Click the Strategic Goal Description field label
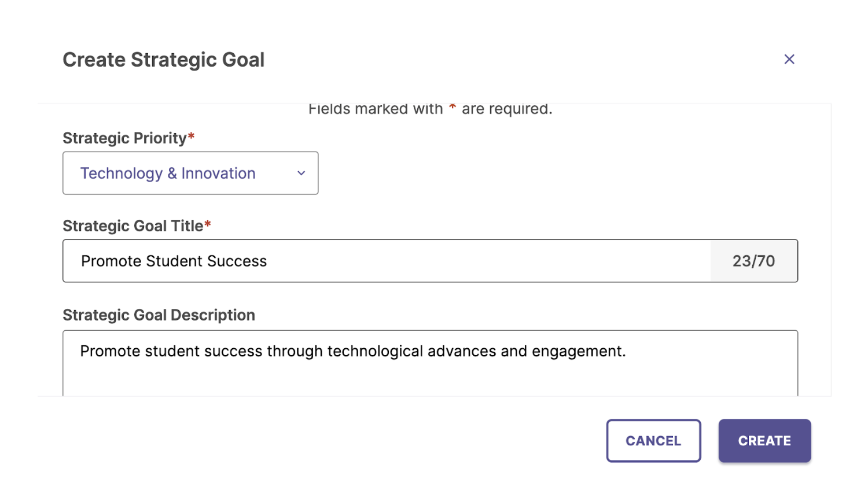The width and height of the screenshot is (868, 487). point(159,315)
